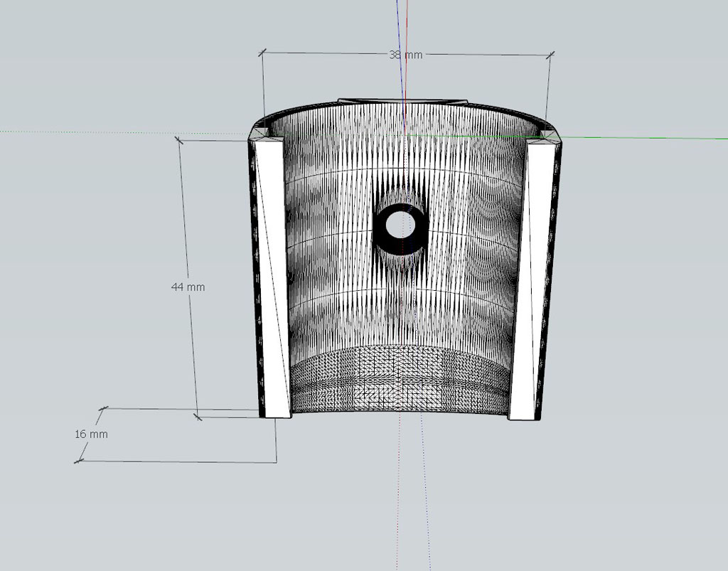Click the left end tick of the 38 mm dimension
728x571 pixels.
click(x=262, y=52)
